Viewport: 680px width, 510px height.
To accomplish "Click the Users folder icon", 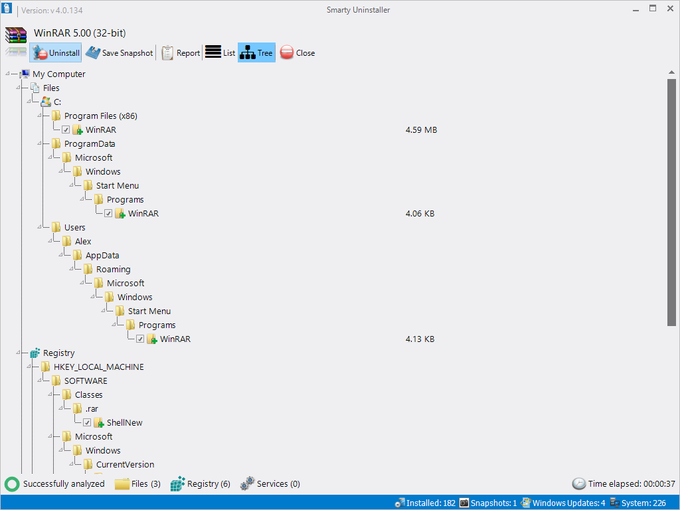I will (56, 227).
